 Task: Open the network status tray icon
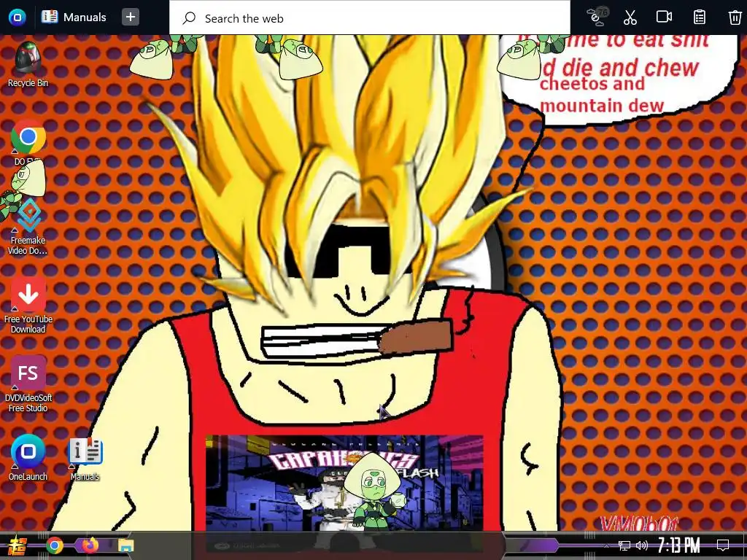[624, 545]
